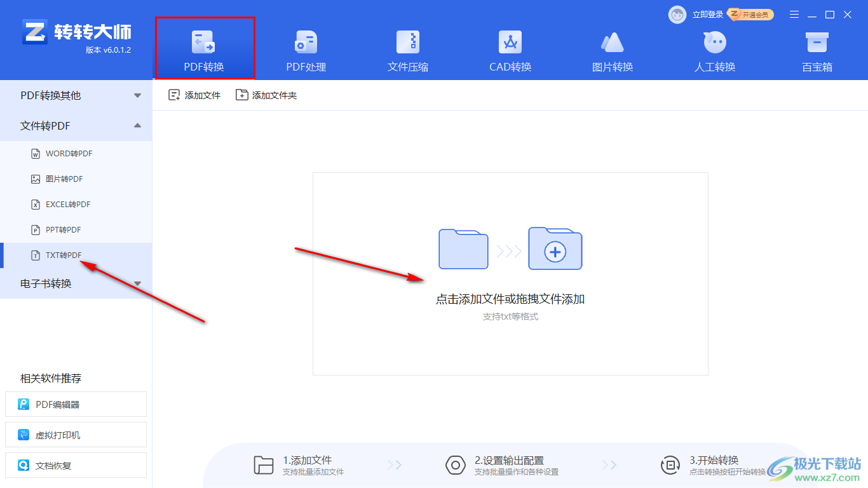Click the user avatar icon
The image size is (868, 488).
677,15
